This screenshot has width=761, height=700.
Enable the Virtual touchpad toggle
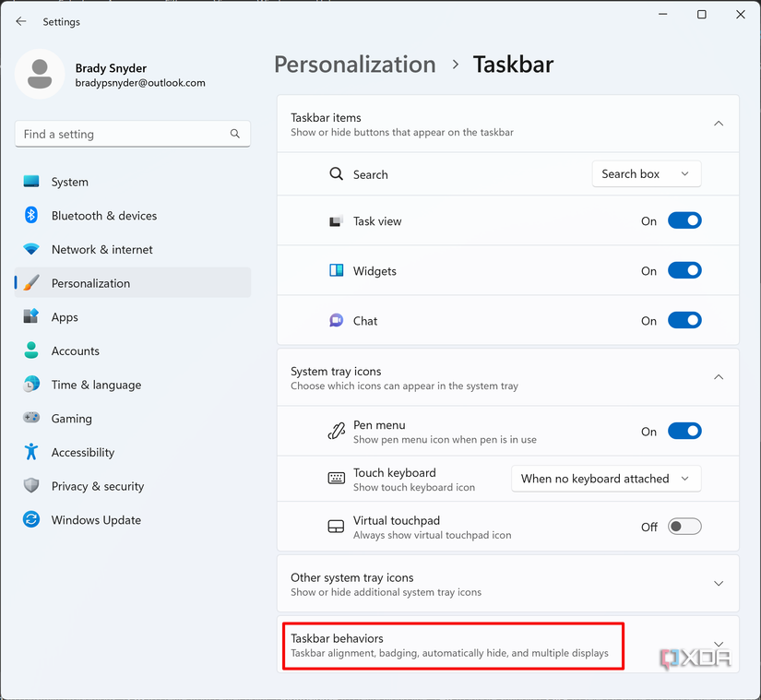click(x=684, y=526)
